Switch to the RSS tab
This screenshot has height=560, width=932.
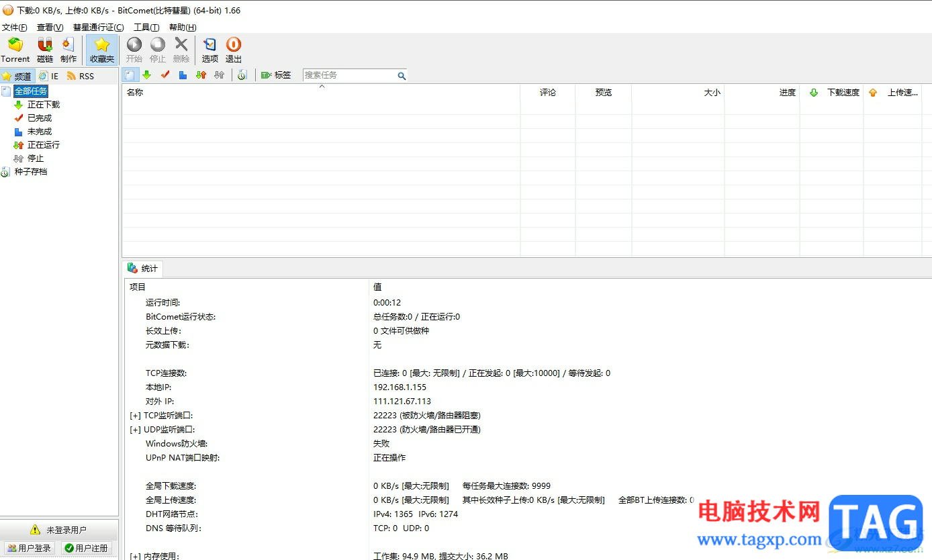81,77
